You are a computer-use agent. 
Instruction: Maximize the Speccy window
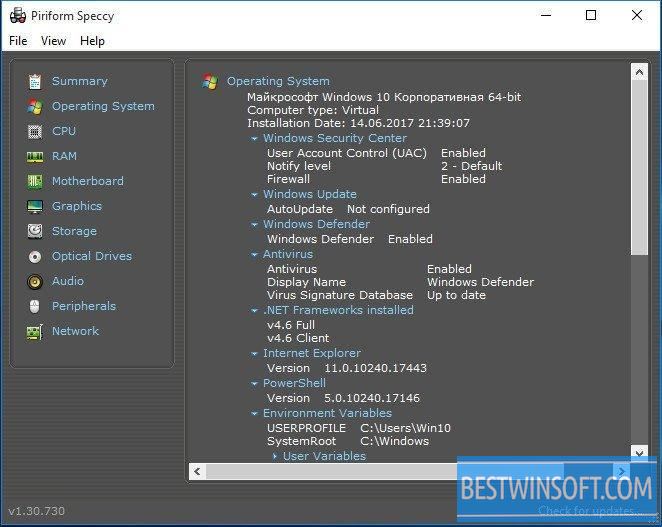(591, 16)
